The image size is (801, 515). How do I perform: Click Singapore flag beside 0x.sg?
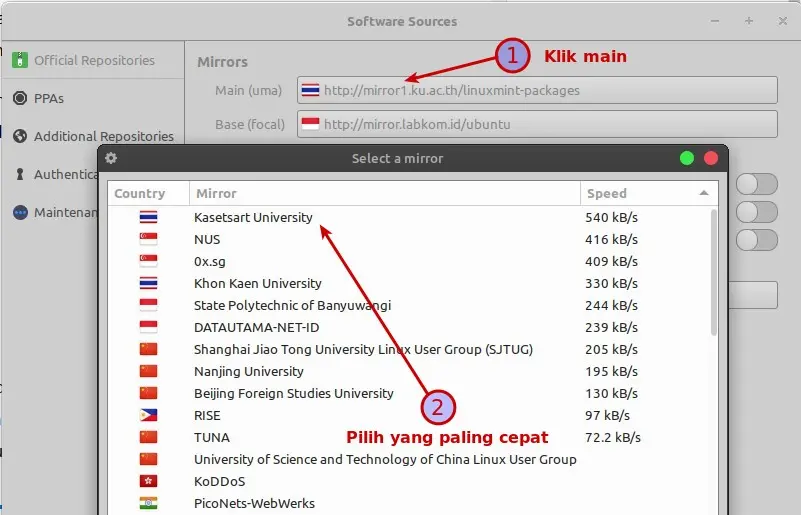pos(149,261)
